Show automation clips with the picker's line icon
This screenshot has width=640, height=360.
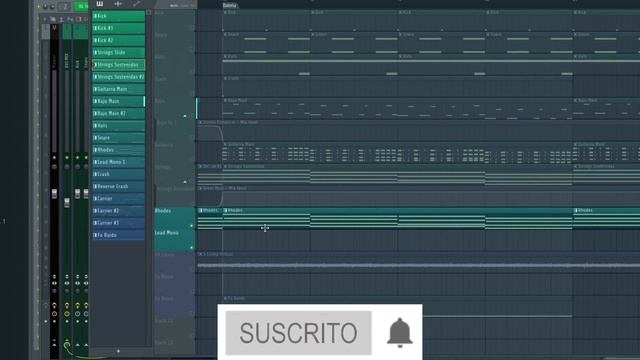[136, 4]
